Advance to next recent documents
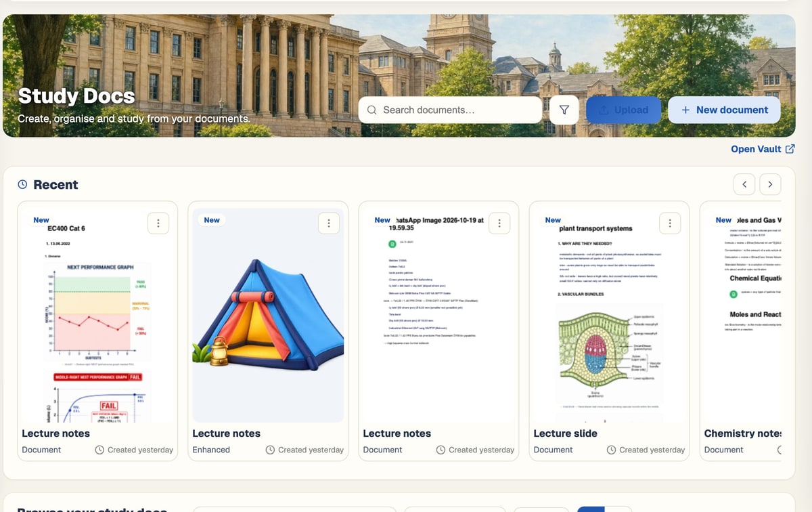 point(770,184)
